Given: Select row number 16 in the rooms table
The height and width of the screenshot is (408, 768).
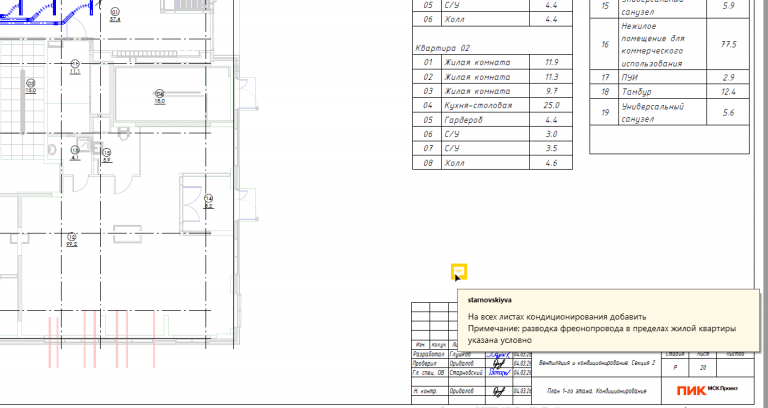Looking at the screenshot, I should click(x=605, y=45).
